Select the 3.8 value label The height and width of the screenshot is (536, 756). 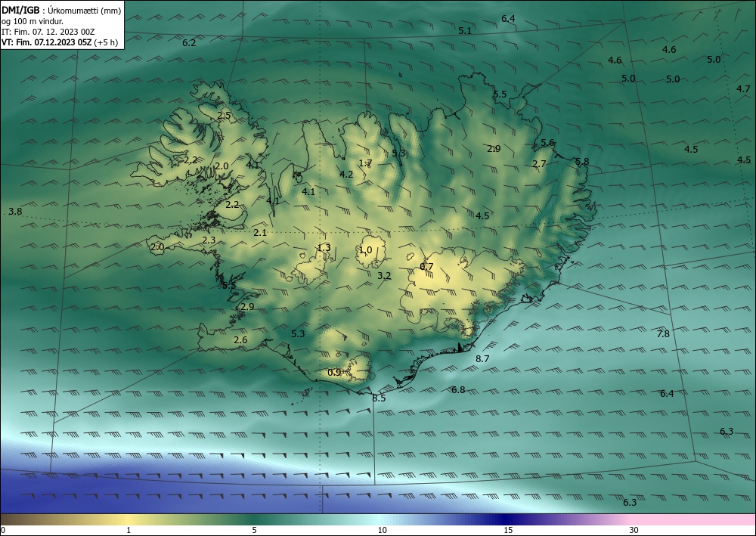pyautogui.click(x=15, y=212)
